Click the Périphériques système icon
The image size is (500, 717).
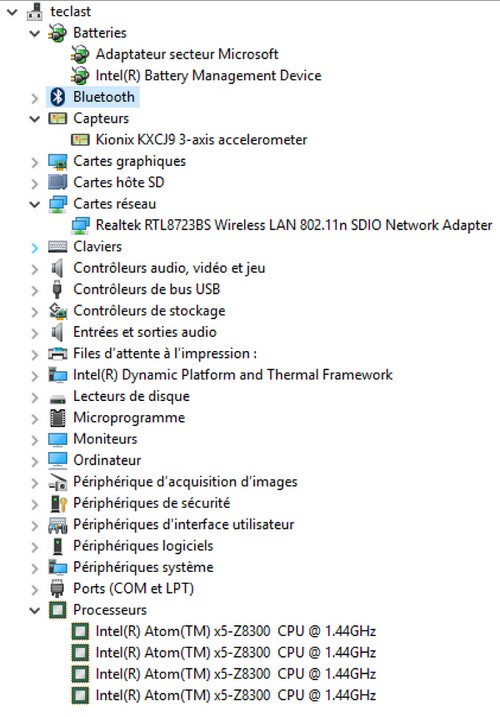[58, 567]
